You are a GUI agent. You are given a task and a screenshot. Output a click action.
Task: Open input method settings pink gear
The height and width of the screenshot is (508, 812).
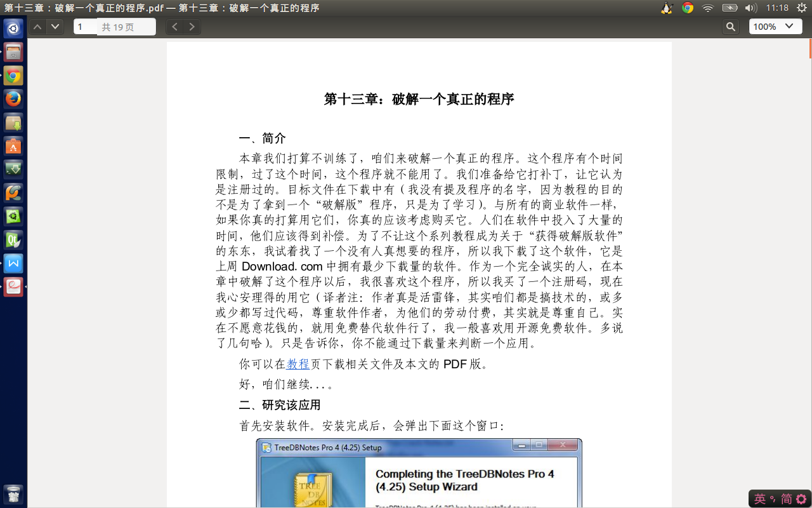[802, 499]
